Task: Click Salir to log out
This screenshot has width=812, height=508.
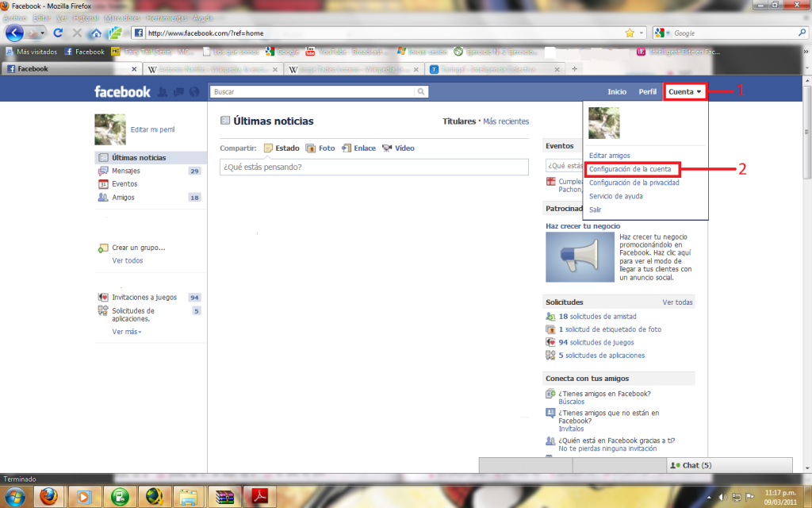Action: tap(595, 210)
